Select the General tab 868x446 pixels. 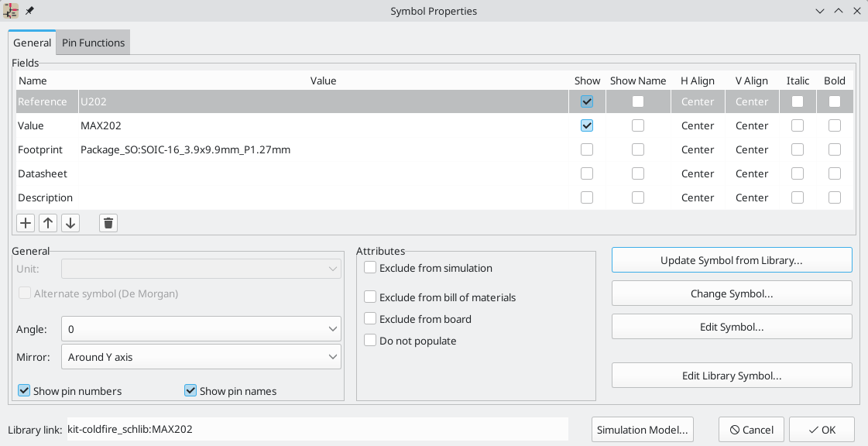[32, 43]
